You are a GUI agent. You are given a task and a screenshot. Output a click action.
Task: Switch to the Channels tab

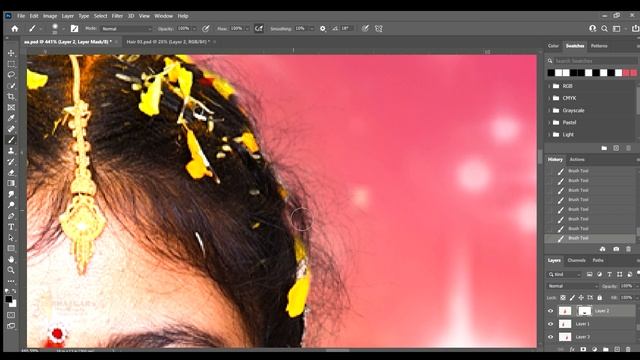[576, 260]
